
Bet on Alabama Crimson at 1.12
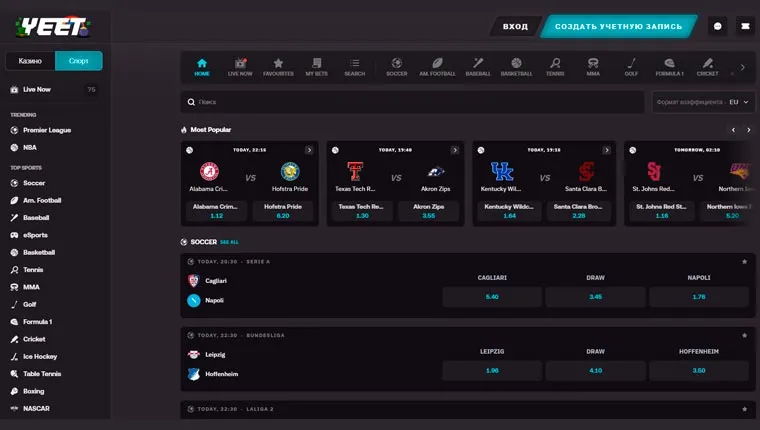coord(216,211)
